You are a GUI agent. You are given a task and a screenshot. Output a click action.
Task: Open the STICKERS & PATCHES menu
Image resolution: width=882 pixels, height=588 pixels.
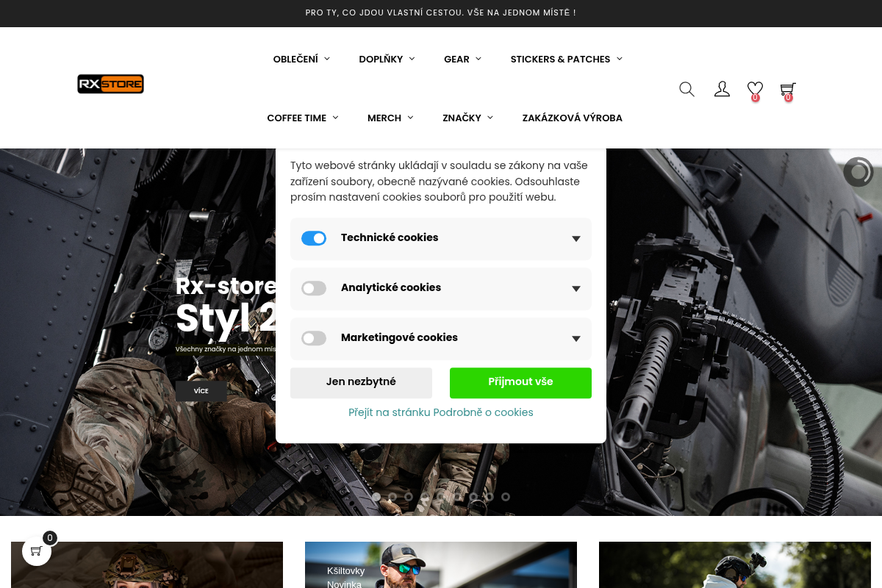(x=566, y=59)
